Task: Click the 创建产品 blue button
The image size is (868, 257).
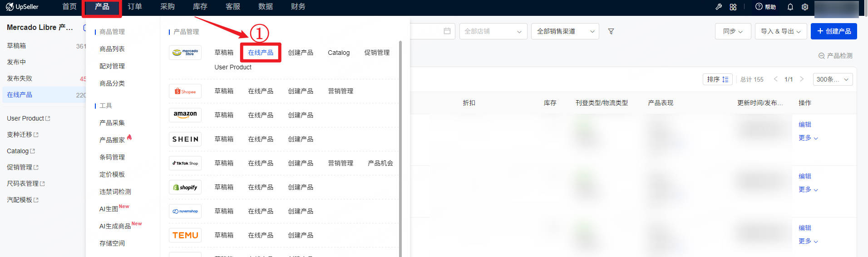Action: pyautogui.click(x=833, y=31)
